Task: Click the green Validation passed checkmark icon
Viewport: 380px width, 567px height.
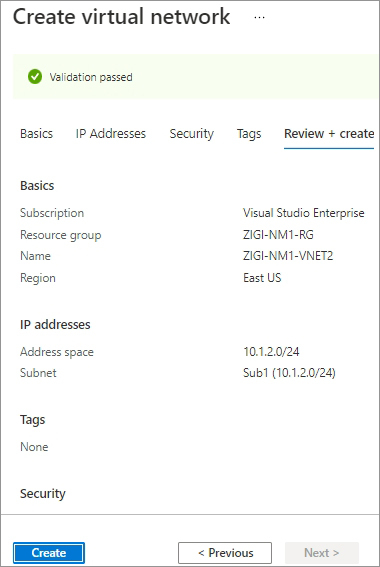Action: click(x=35, y=77)
